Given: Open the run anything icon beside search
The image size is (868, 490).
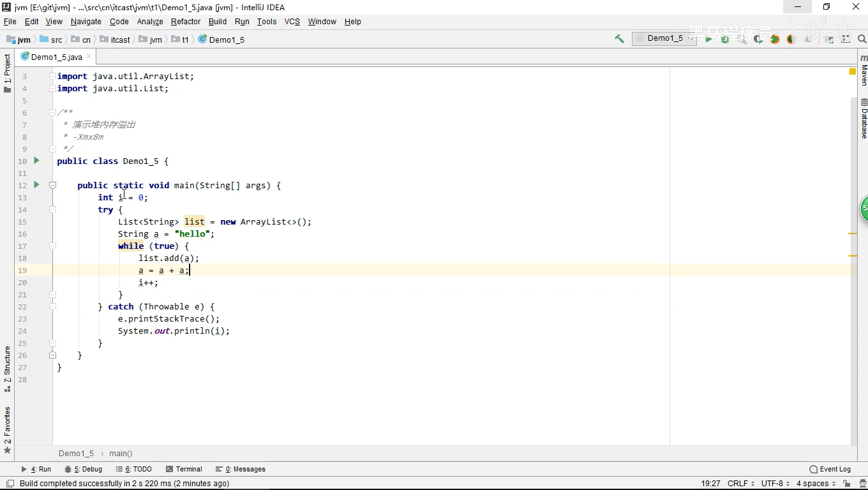Looking at the screenshot, I should point(846,39).
